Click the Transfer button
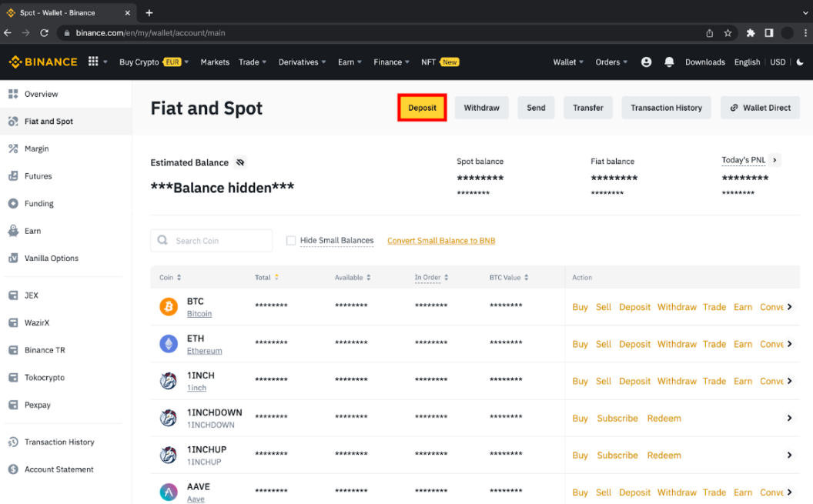This screenshot has width=813, height=504. [x=588, y=108]
